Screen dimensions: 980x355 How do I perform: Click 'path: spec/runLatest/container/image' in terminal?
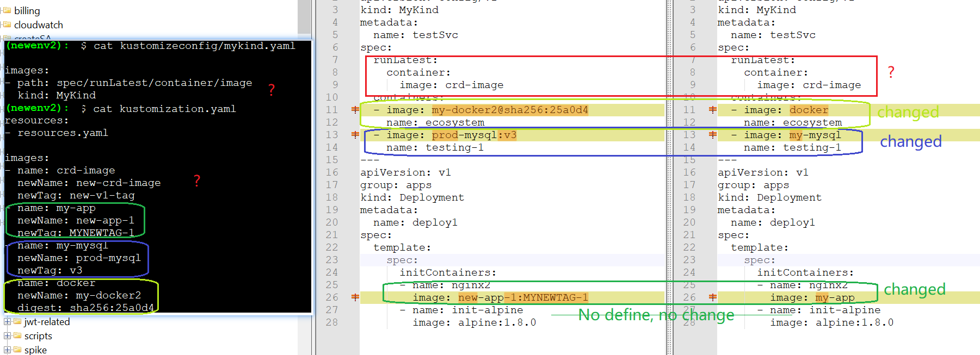tap(134, 83)
